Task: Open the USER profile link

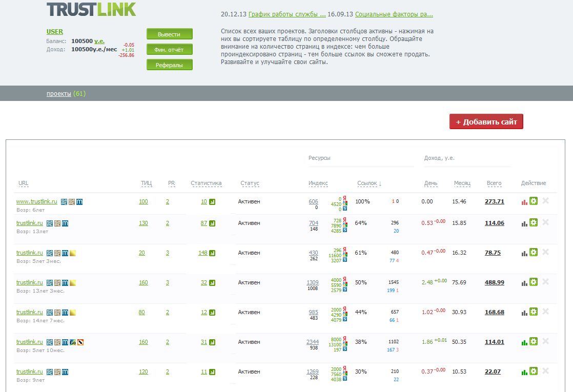Action: point(55,32)
